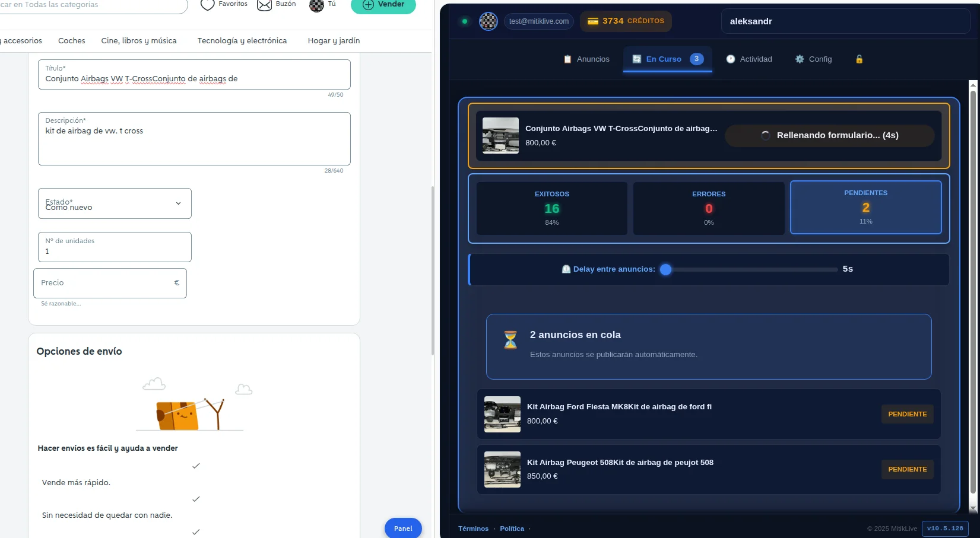Open the Actividad tab
The image size is (980, 538).
[x=749, y=59]
